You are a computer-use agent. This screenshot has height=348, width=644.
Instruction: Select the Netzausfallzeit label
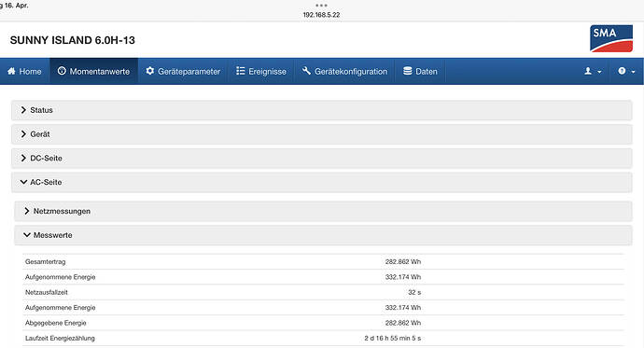coord(47,292)
